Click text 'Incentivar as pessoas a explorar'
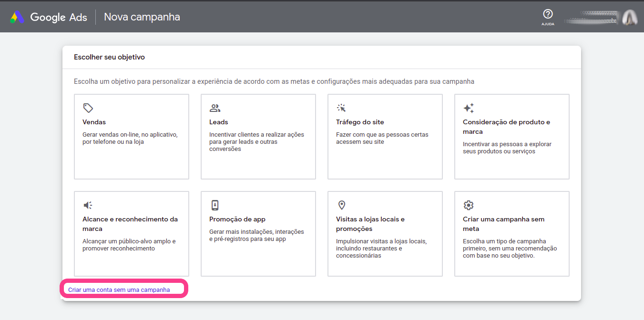This screenshot has width=644, height=320. click(507, 148)
